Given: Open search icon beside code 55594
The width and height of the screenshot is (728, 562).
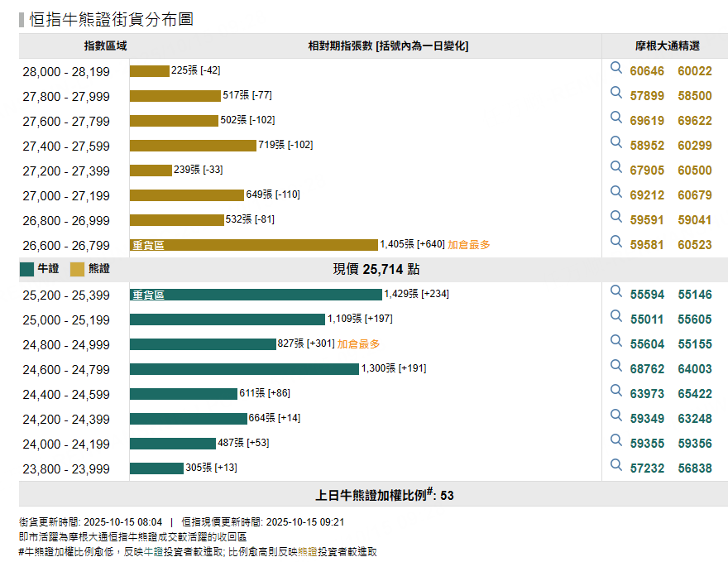Looking at the screenshot, I should 615,294.
